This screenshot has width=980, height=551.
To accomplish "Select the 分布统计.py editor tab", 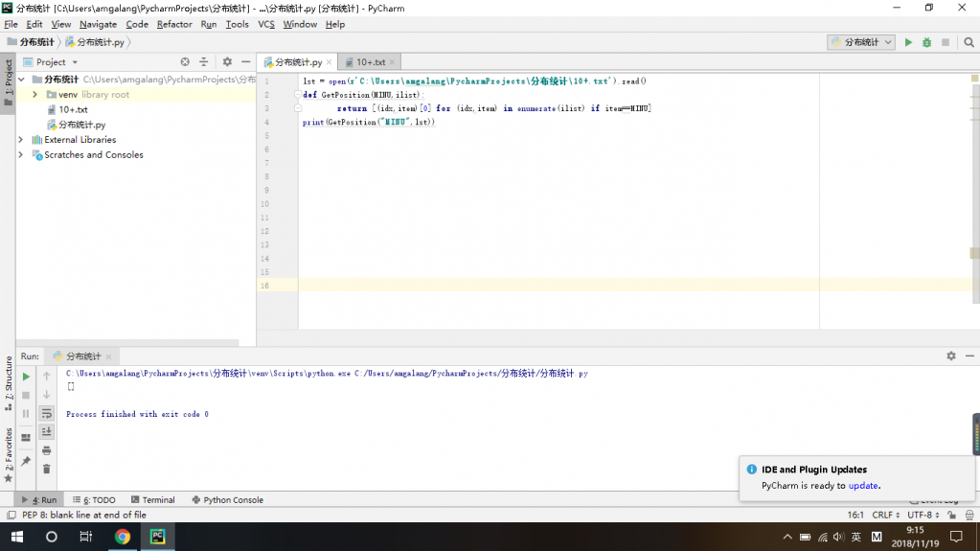I will (x=298, y=62).
